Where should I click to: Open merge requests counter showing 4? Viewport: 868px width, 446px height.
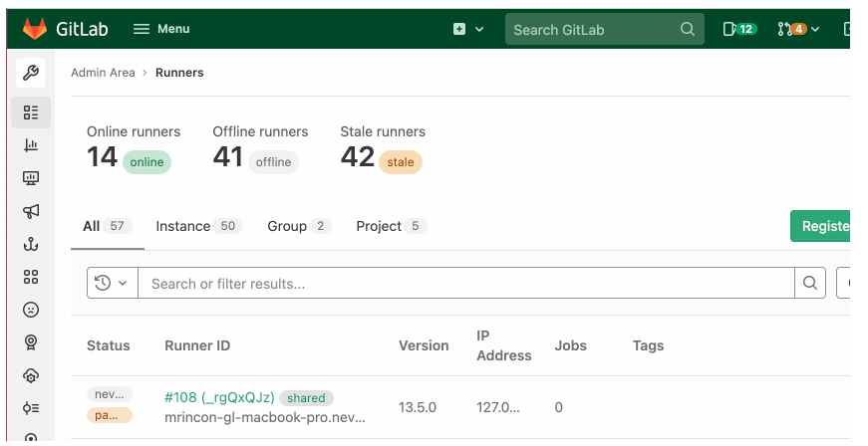point(792,29)
